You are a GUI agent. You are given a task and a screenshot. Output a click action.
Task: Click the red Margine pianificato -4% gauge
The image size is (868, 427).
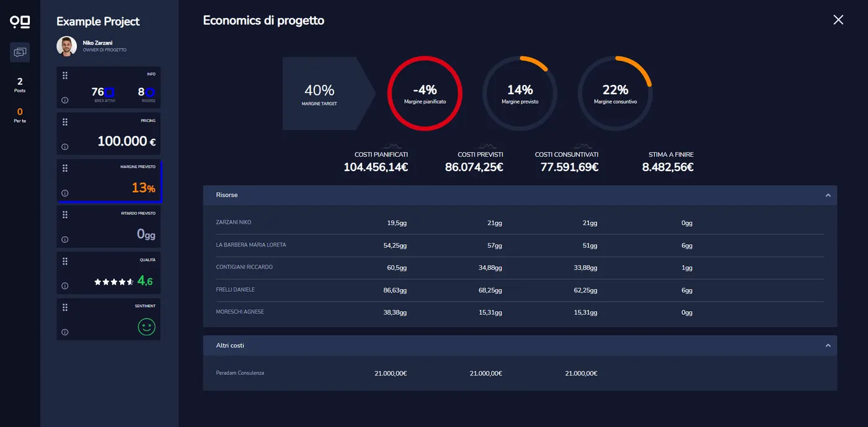coord(425,94)
